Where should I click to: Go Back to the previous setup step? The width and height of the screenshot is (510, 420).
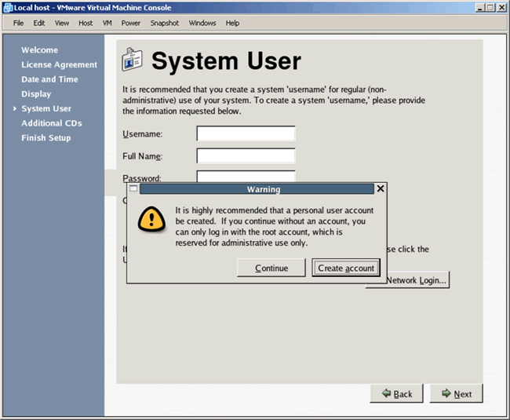click(396, 393)
